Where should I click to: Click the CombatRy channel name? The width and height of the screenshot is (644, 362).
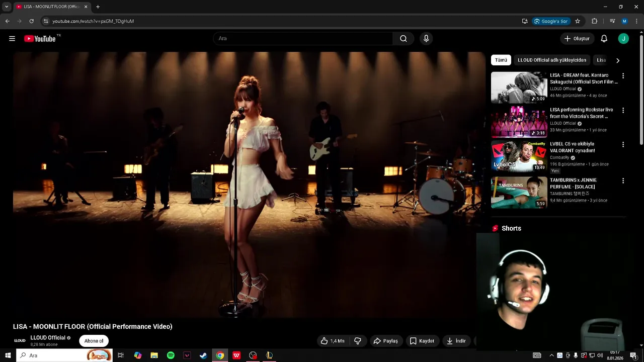pyautogui.click(x=559, y=157)
